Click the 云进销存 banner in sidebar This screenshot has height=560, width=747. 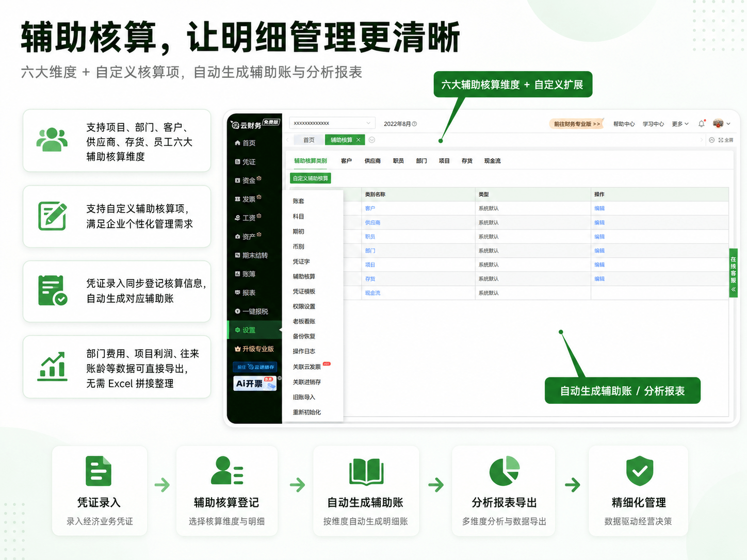tap(255, 367)
